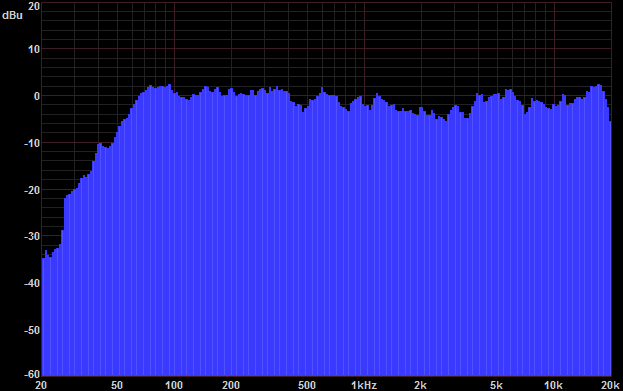Click the -10 level axis label
Image resolution: width=623 pixels, height=391 pixels.
tap(32, 143)
